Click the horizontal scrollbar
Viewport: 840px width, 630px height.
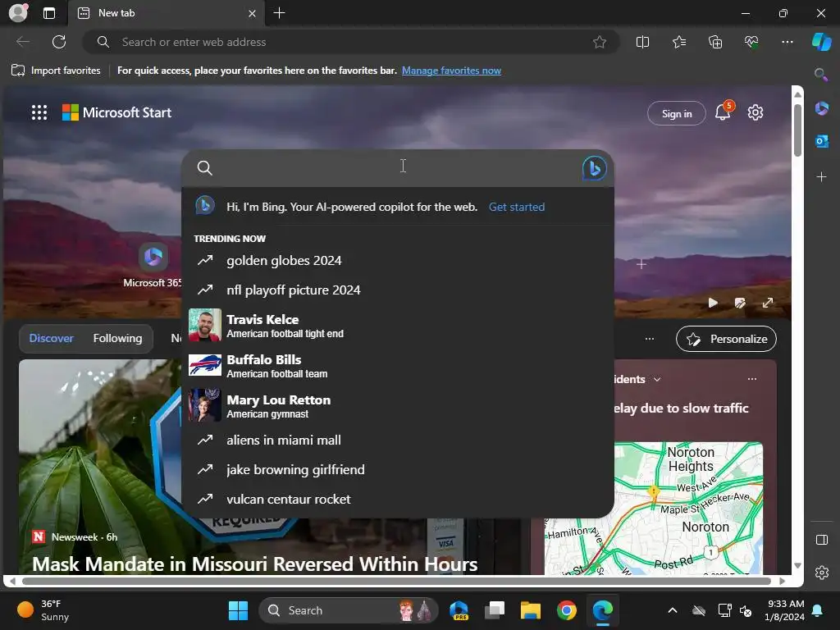coord(396,581)
